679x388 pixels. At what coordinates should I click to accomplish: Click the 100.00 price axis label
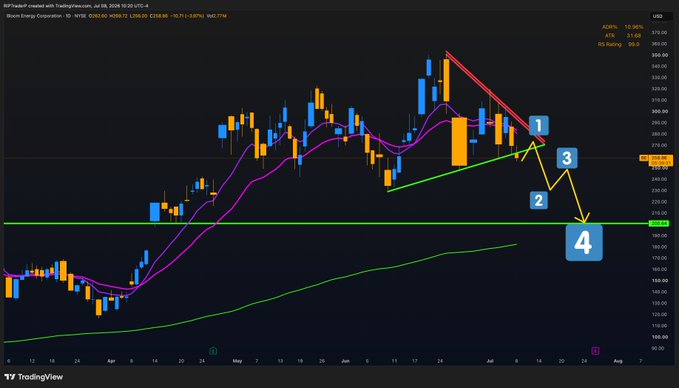[659, 336]
